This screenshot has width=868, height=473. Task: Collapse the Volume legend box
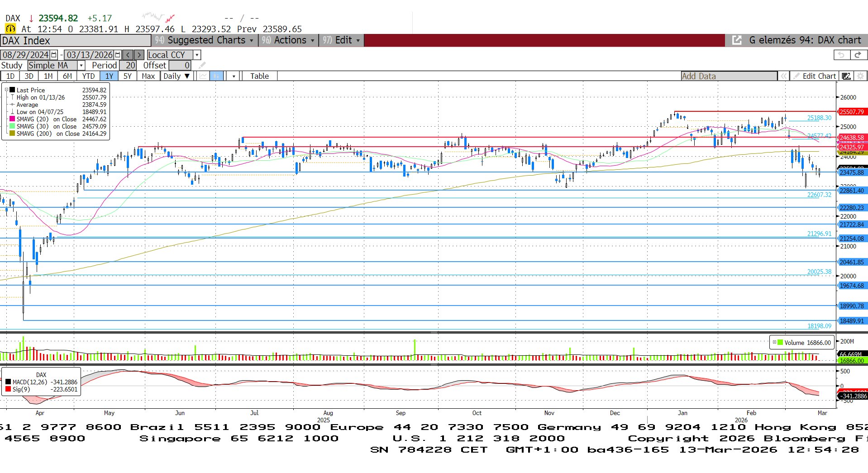coord(774,342)
